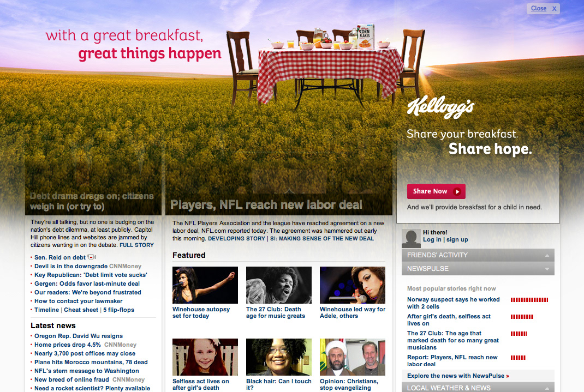This screenshot has height=392, width=584.
Task: Click the video icon beside Sen. Reid on debt
Action: 92,257
